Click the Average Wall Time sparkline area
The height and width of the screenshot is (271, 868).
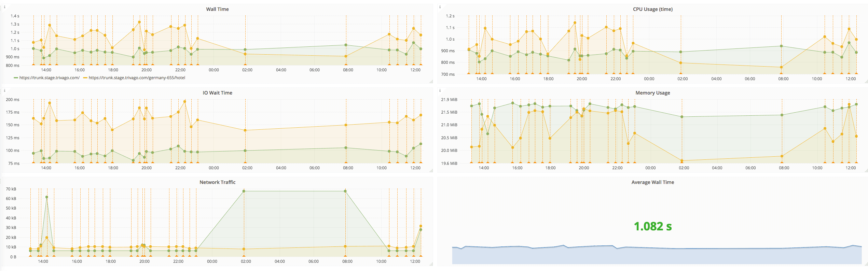pyautogui.click(x=657, y=255)
